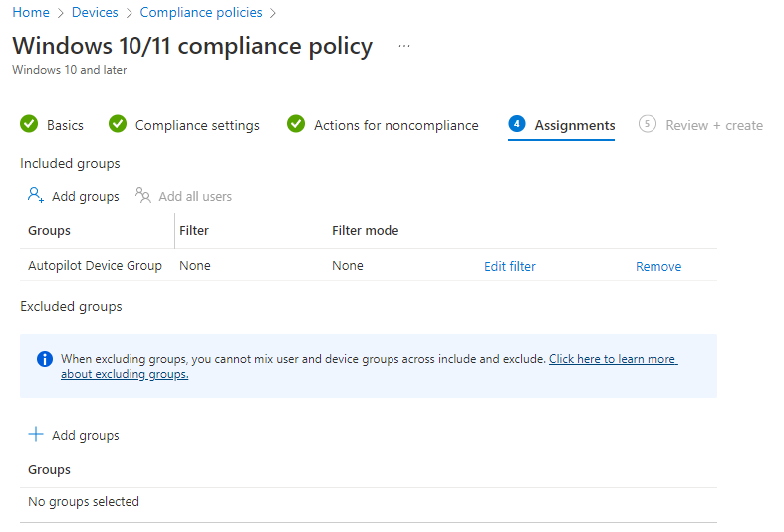Edit filter for Autopilot Device Group
The width and height of the screenshot is (784, 532).
509,267
